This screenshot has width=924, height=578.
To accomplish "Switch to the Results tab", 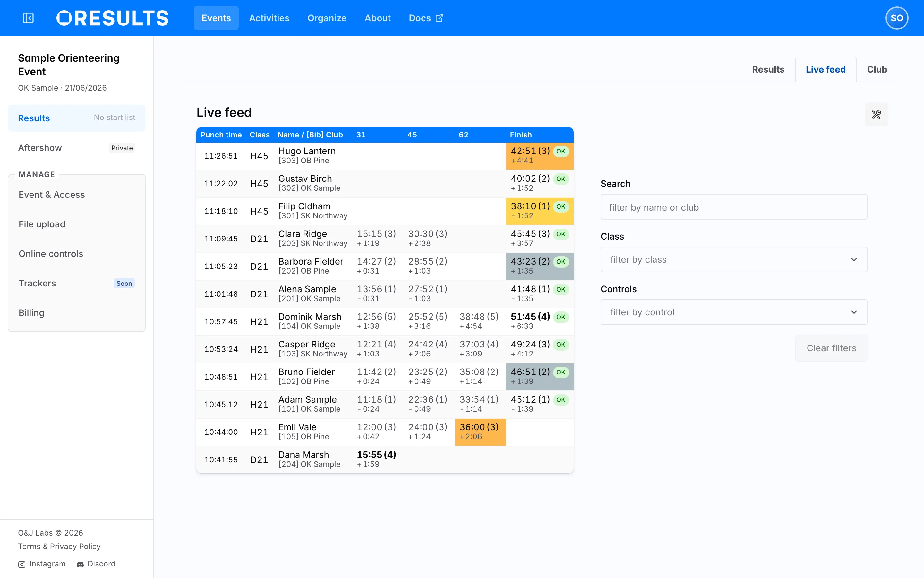I will pos(768,70).
